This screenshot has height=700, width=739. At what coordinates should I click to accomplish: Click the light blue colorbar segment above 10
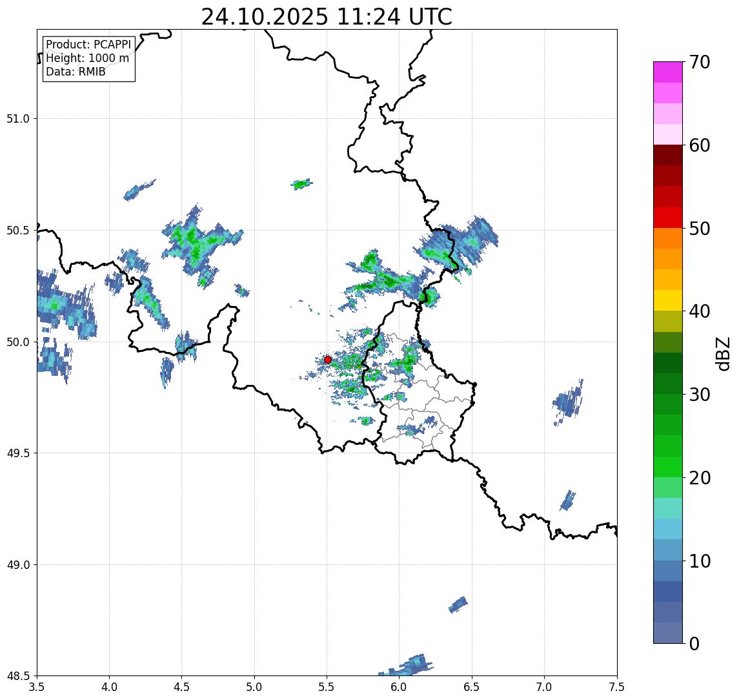pyautogui.click(x=668, y=550)
